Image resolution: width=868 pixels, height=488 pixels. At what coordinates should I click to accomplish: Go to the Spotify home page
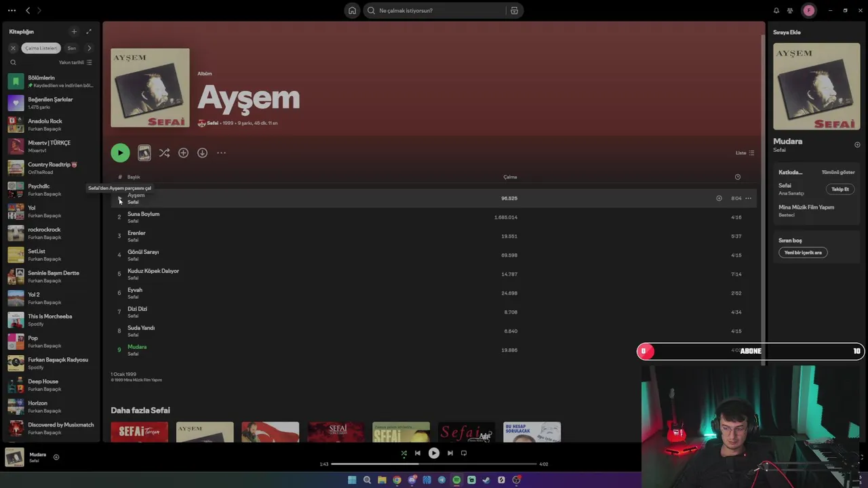pyautogui.click(x=352, y=10)
